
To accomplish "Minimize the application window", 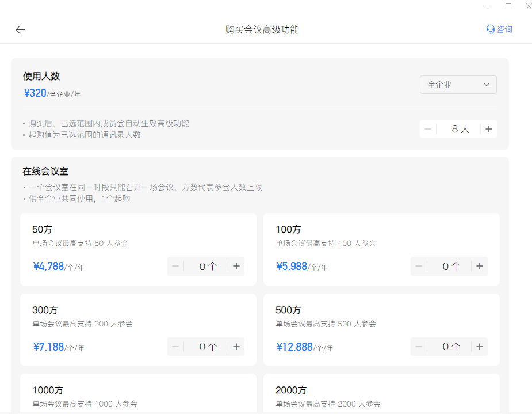I will coord(488,6).
